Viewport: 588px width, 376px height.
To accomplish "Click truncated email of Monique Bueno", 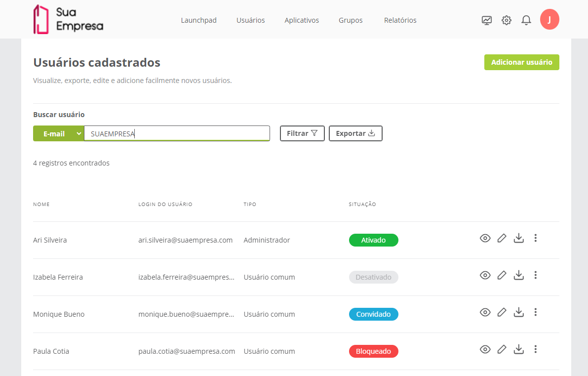I will click(187, 314).
